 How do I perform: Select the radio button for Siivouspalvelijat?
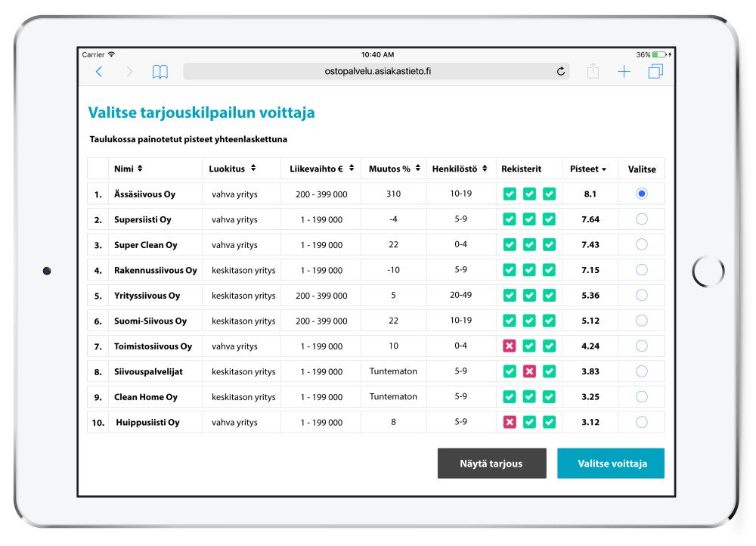[641, 371]
